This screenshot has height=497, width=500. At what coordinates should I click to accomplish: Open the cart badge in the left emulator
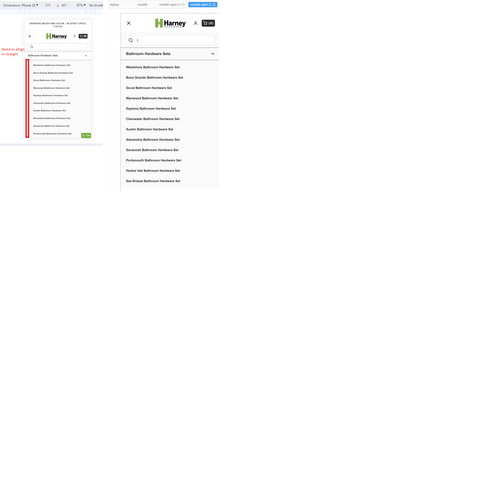tap(83, 36)
